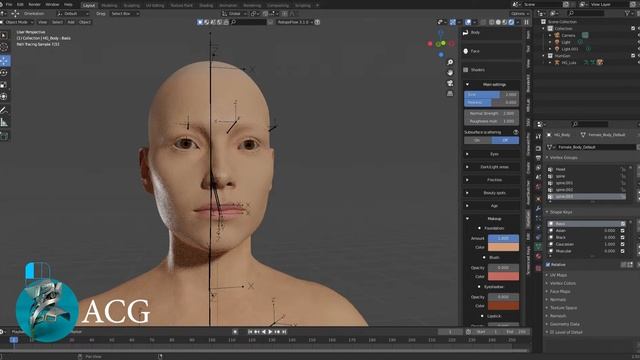Select rendered viewport shading mode icon
Image resolution: width=640 pixels, height=360 pixels.
[511, 22]
